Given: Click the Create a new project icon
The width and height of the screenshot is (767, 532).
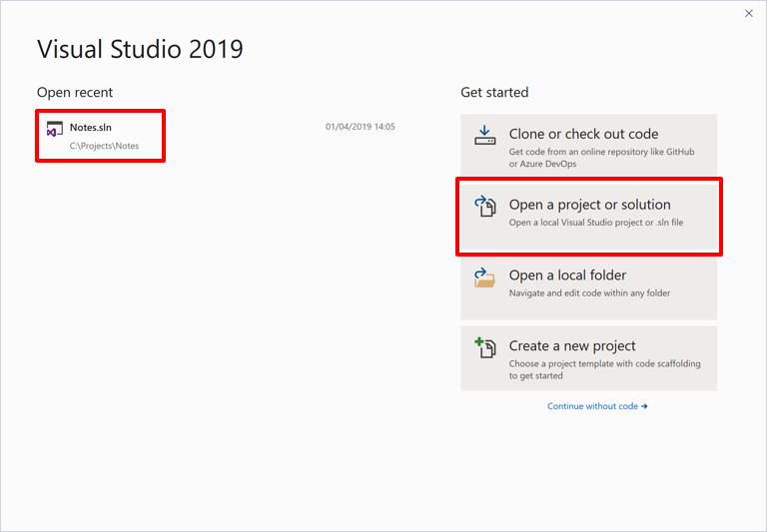Looking at the screenshot, I should (485, 347).
